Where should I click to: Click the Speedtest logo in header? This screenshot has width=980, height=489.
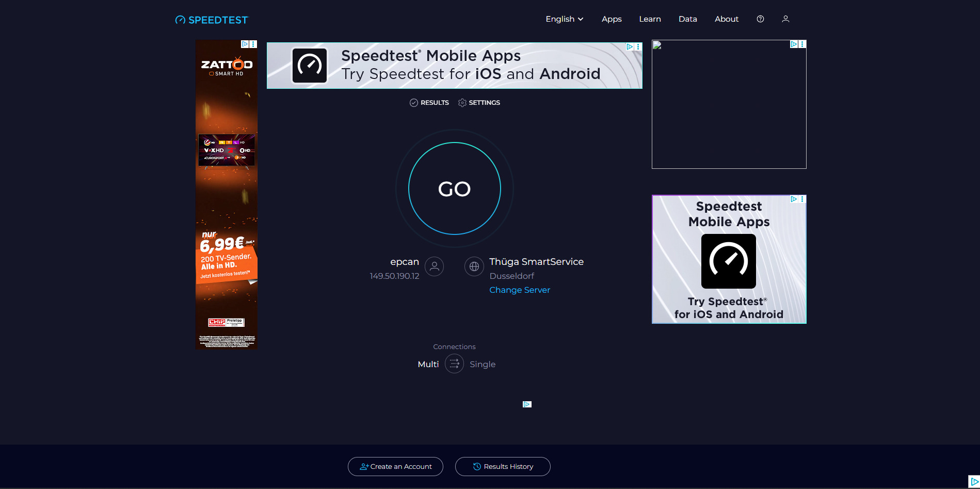pos(212,20)
